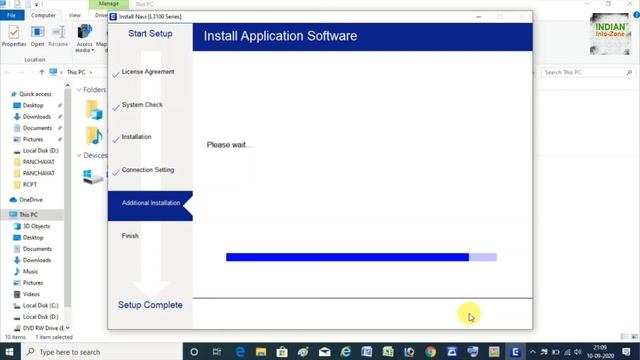The image size is (640, 360).
Task: Open Cortana from the taskbar
Action: [194, 352]
